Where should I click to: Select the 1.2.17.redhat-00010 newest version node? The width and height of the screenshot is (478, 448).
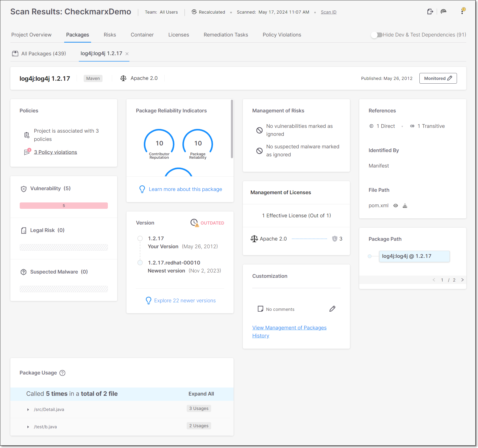(x=140, y=263)
